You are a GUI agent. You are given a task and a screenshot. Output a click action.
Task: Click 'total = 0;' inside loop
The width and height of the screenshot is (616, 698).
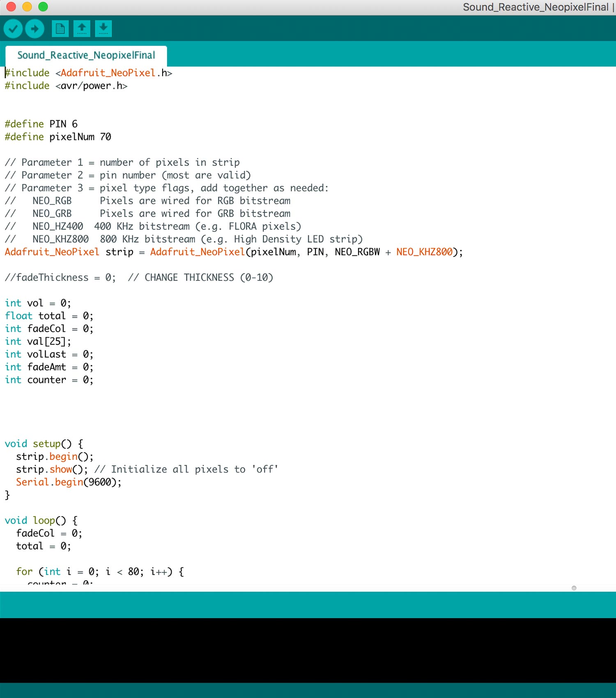click(44, 546)
